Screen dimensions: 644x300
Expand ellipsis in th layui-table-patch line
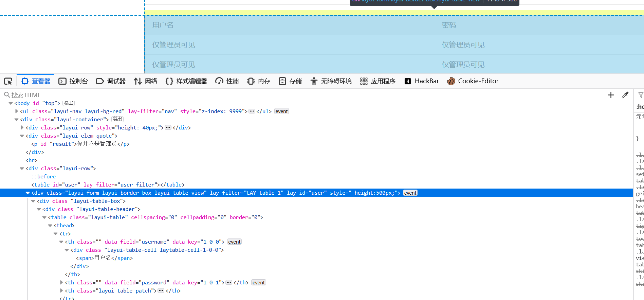161,290
